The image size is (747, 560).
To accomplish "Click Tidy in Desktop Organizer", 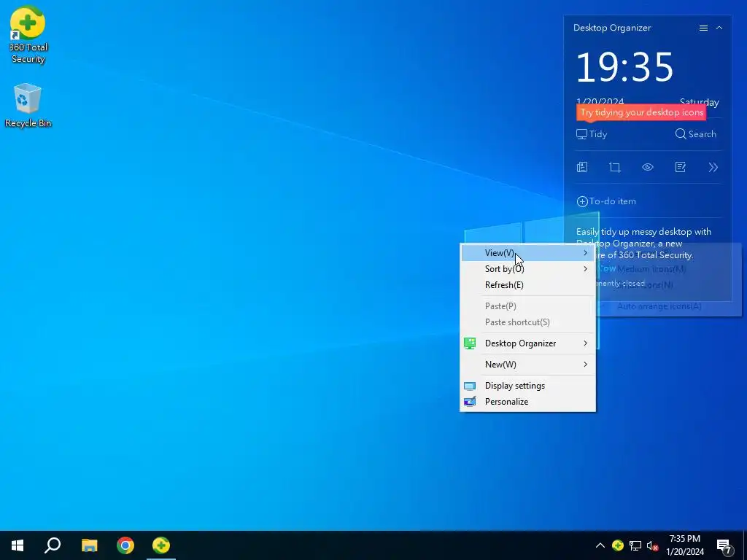I will pos(592,134).
